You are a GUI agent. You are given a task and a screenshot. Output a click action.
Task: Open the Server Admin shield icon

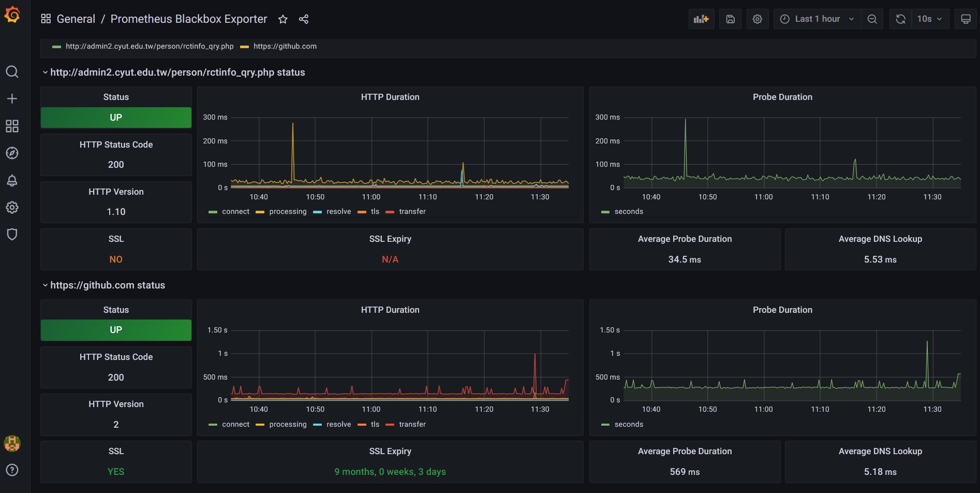(x=12, y=234)
